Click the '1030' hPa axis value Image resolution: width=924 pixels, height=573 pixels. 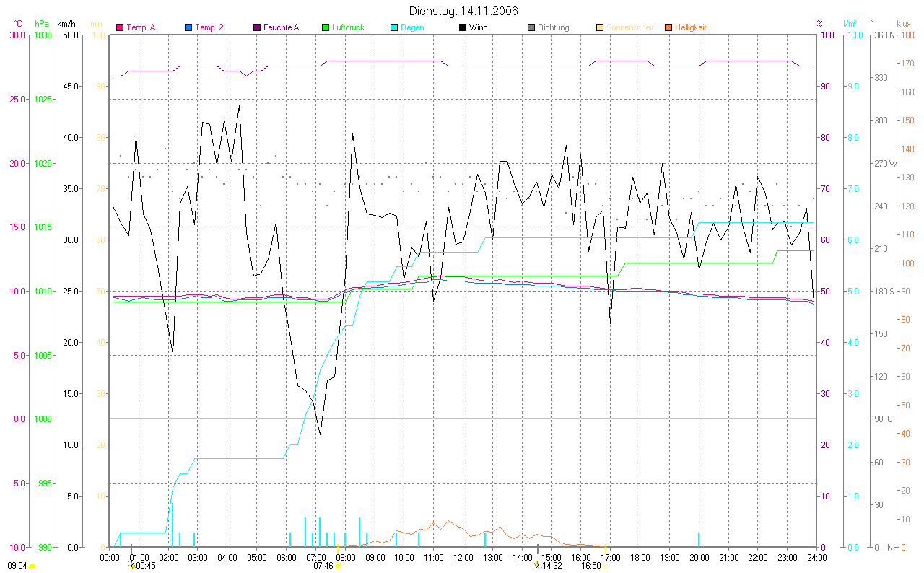(x=43, y=35)
